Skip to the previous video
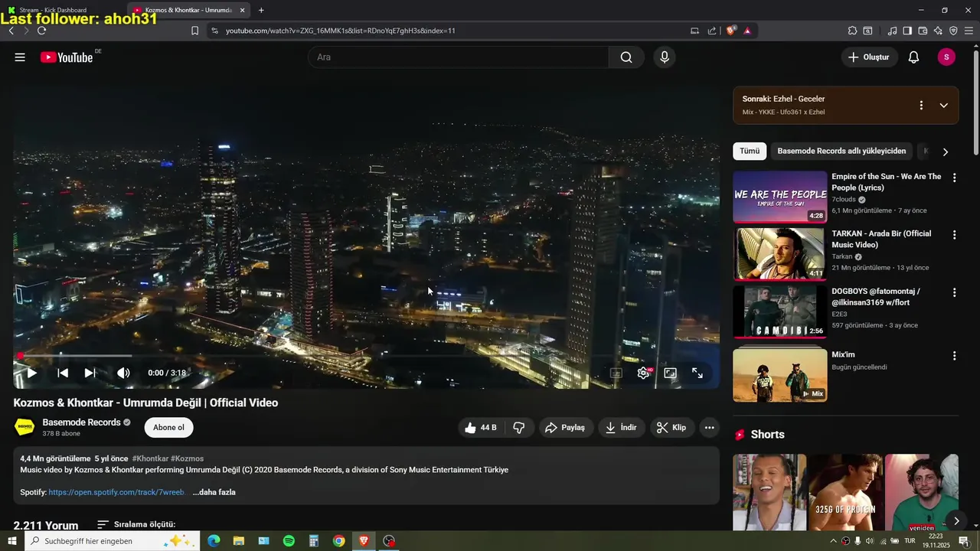 tap(63, 373)
